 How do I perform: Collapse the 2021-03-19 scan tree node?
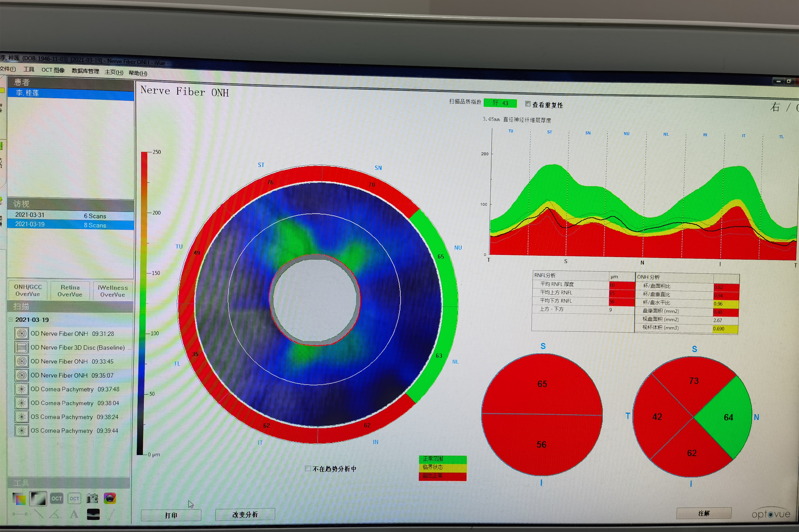11,320
